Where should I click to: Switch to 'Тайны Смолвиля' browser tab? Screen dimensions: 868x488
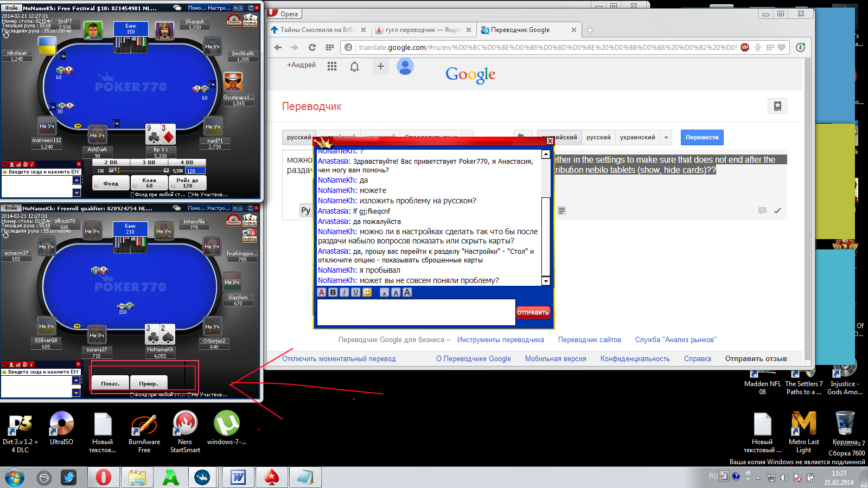[318, 30]
